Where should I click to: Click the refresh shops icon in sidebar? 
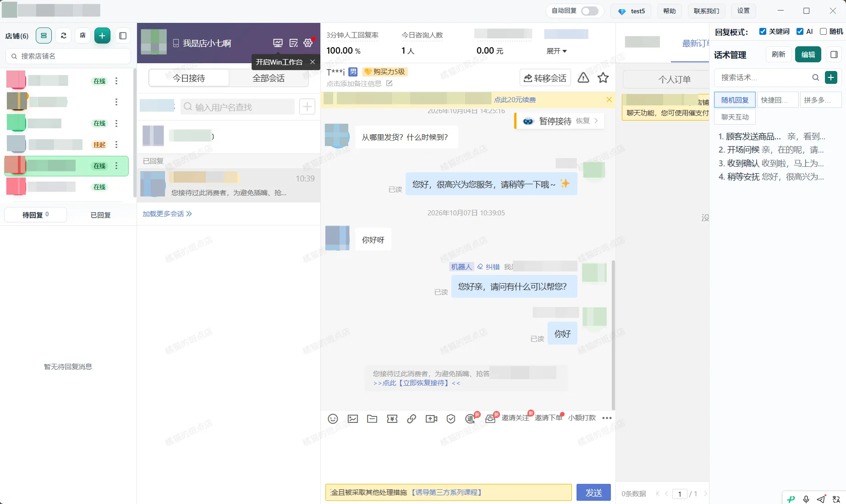(x=63, y=36)
